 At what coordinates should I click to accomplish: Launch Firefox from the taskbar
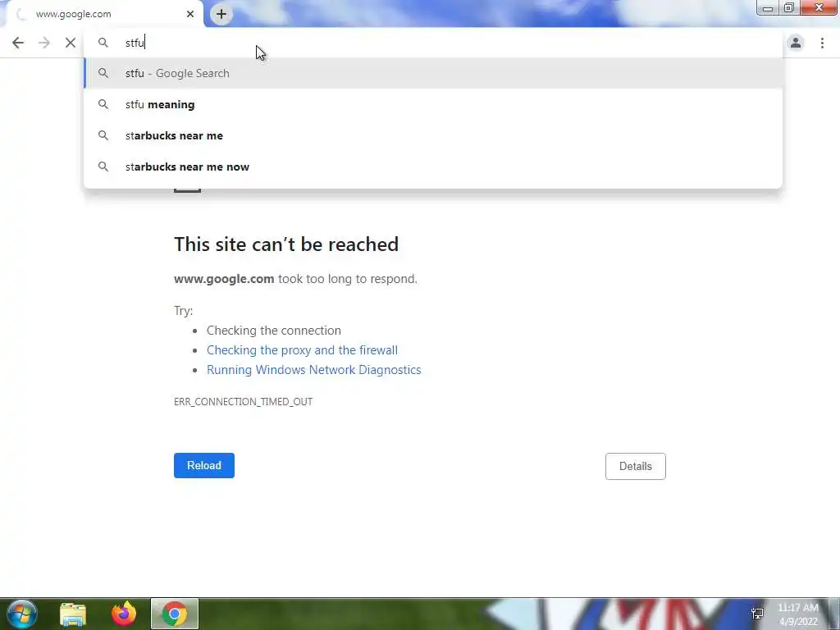[x=124, y=614]
